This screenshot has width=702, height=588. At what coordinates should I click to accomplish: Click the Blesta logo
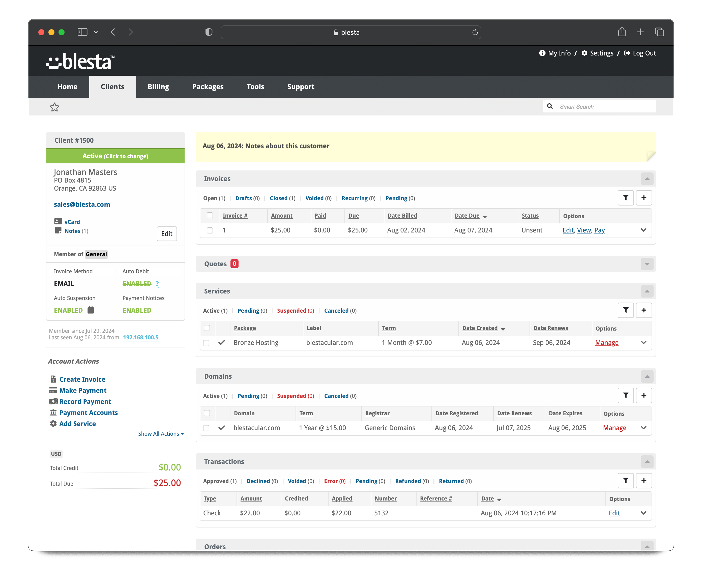coord(80,62)
